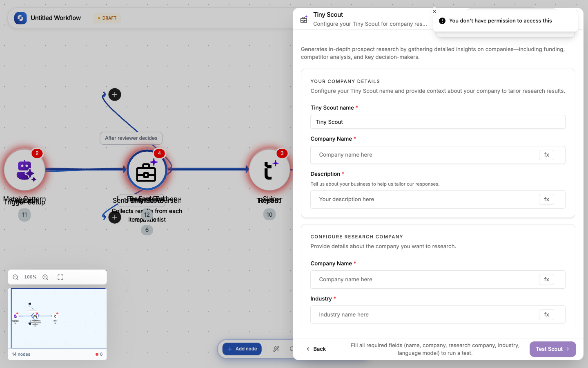
Task: Click the Back button in panel footer
Action: 316,349
